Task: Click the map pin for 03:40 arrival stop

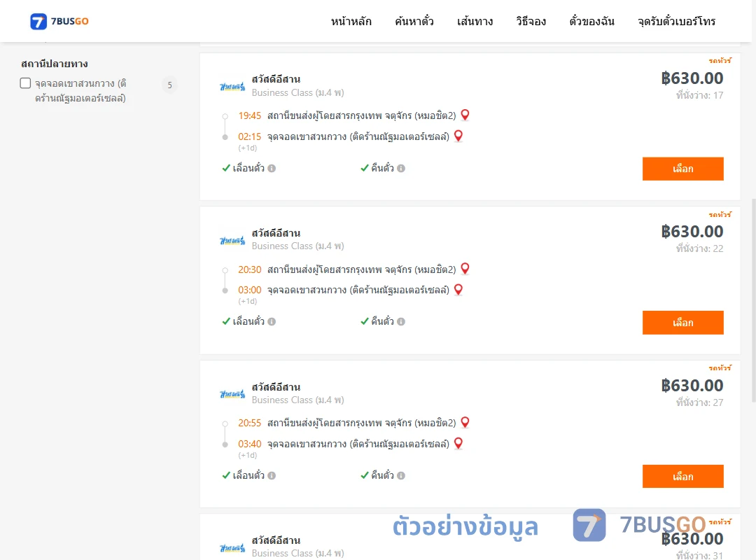Action: [x=458, y=443]
